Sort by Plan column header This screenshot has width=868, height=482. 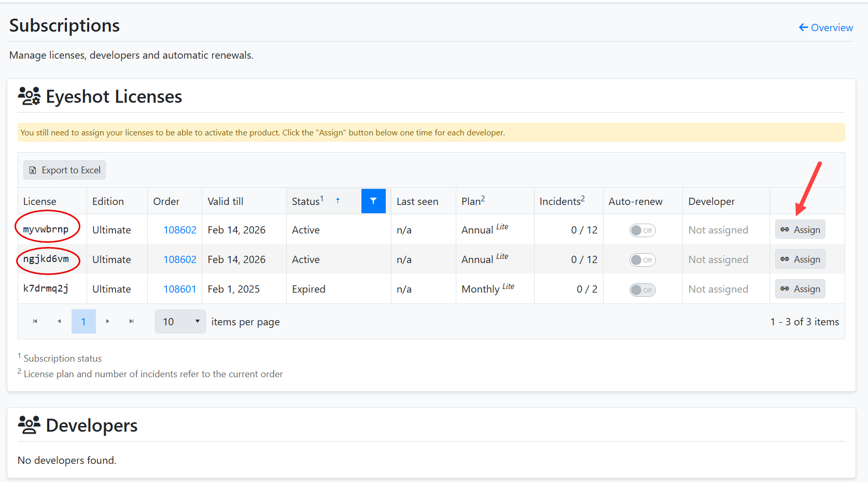[x=473, y=201]
